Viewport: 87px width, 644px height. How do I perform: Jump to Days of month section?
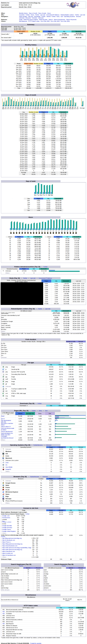[x=33, y=13]
